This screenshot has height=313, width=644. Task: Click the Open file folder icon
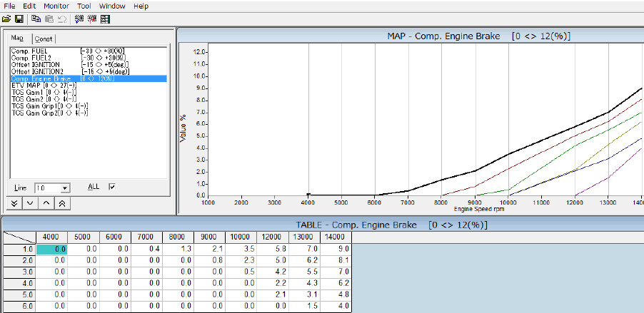tap(6, 18)
